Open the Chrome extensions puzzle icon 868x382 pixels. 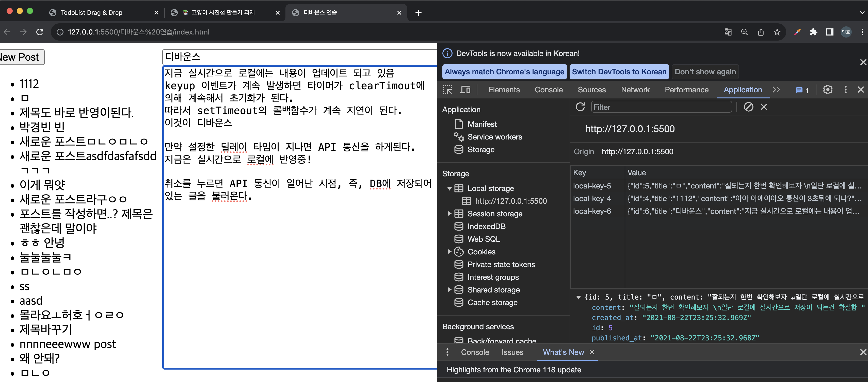click(813, 32)
